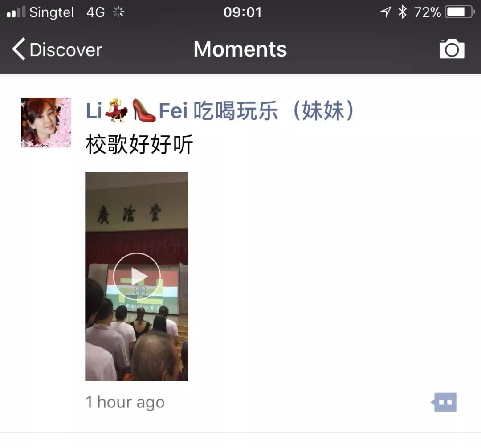This screenshot has height=448, width=481.
Task: Tap the hall sign area of the video thumbnail
Action: click(x=129, y=214)
